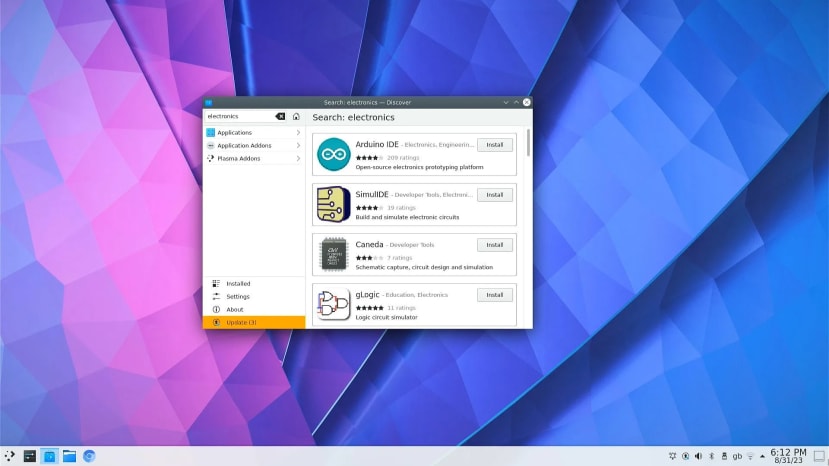Click the results list vertical scrollbar
This screenshot has width=829, height=466.
[x=528, y=143]
